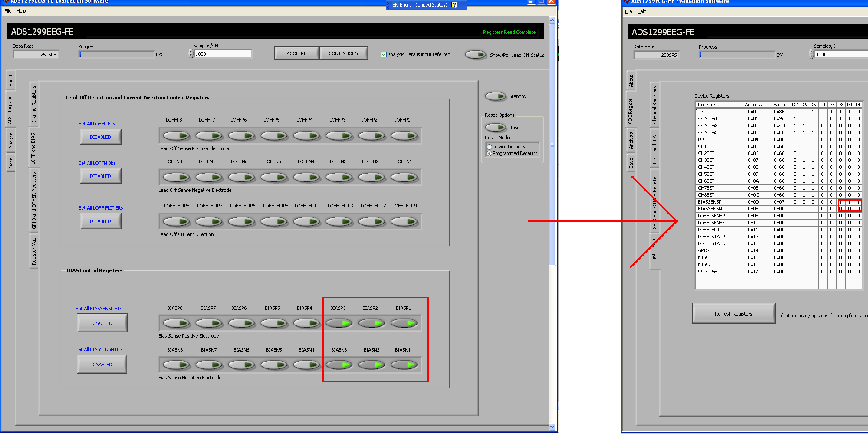Select the Programmed Defaults reset mode
The width and height of the screenshot is (868, 434).
[x=489, y=154]
